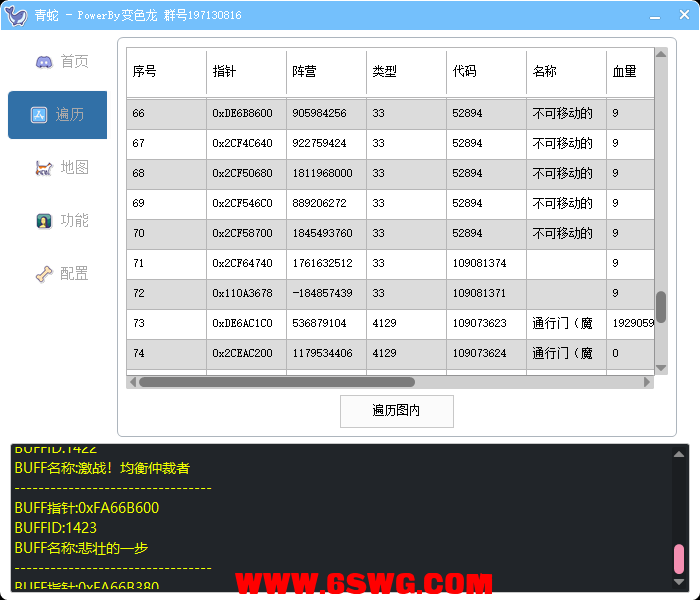This screenshot has width=700, height=600.
Task: Click table scrollbar down arrow
Action: click(x=661, y=368)
